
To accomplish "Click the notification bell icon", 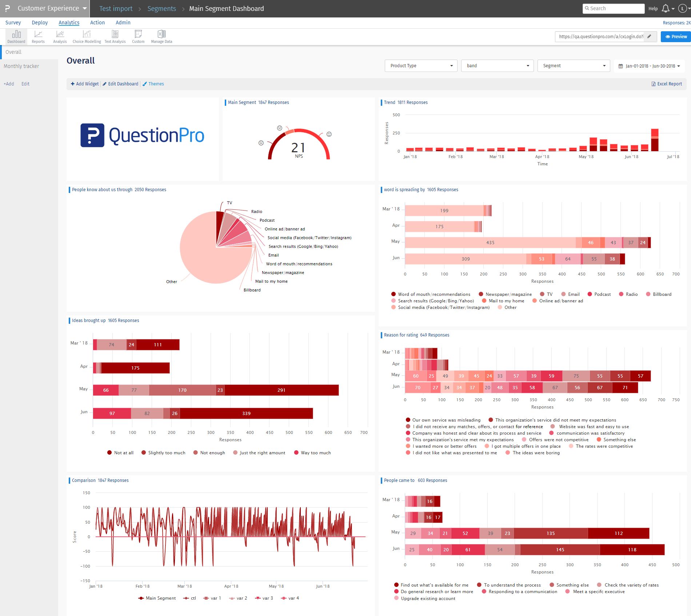I will (x=665, y=8).
